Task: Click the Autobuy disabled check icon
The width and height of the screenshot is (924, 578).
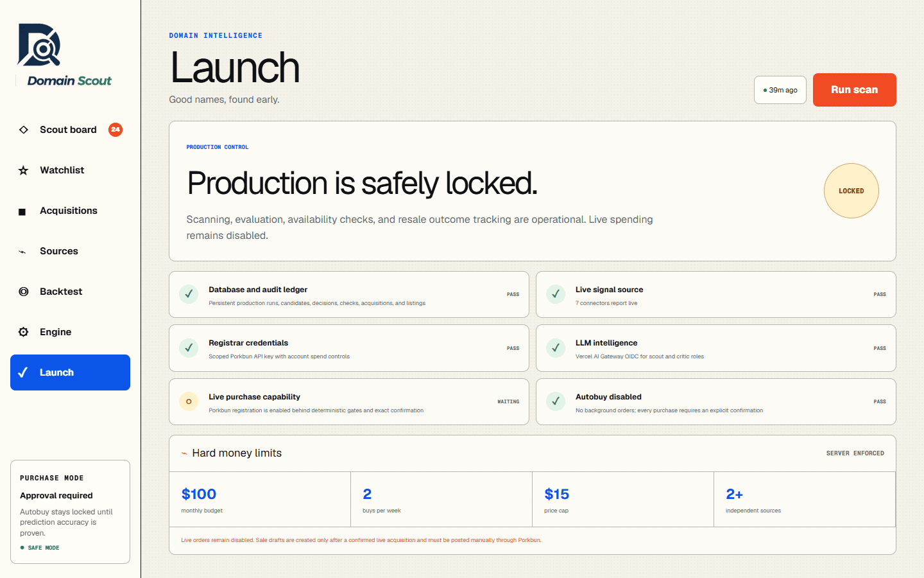Action: coord(556,401)
